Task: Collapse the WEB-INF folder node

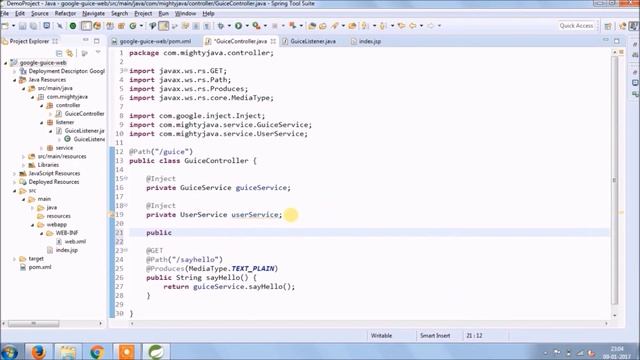Action: [42, 233]
